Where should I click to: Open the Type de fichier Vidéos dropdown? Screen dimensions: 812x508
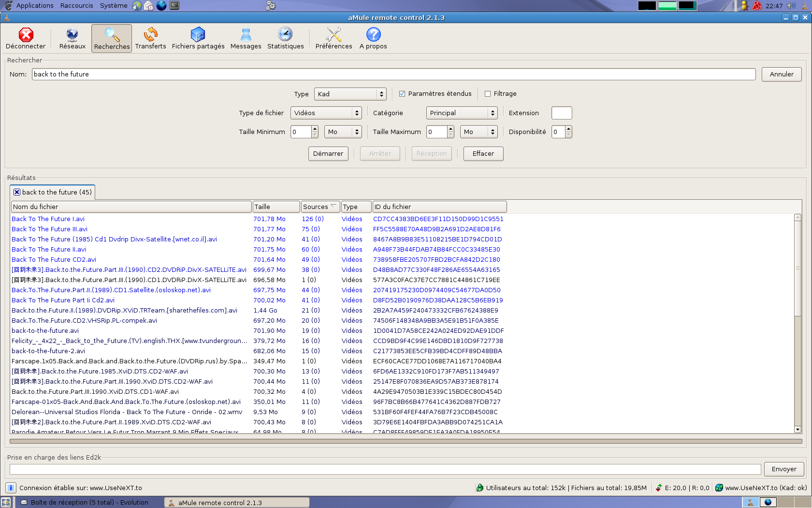[326, 113]
